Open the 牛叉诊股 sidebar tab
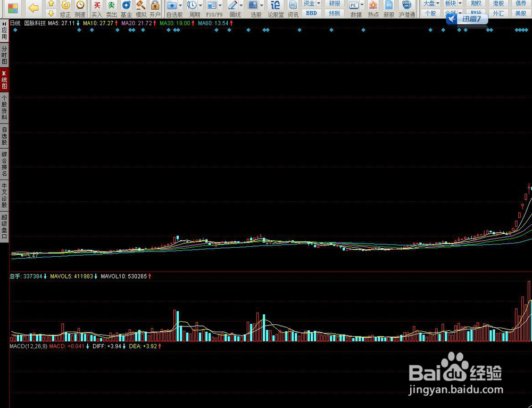The width and height of the screenshot is (532, 408). 4,195
